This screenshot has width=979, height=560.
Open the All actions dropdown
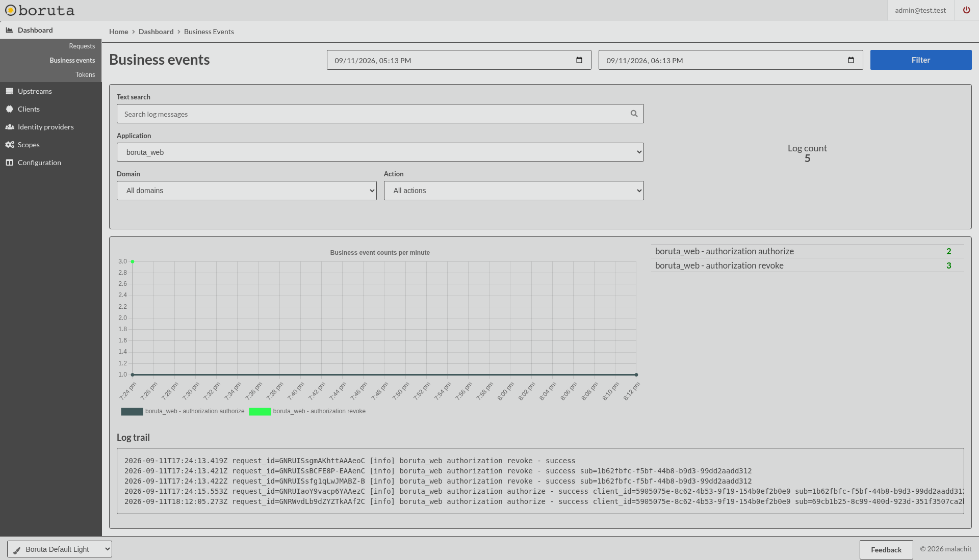[513, 191]
